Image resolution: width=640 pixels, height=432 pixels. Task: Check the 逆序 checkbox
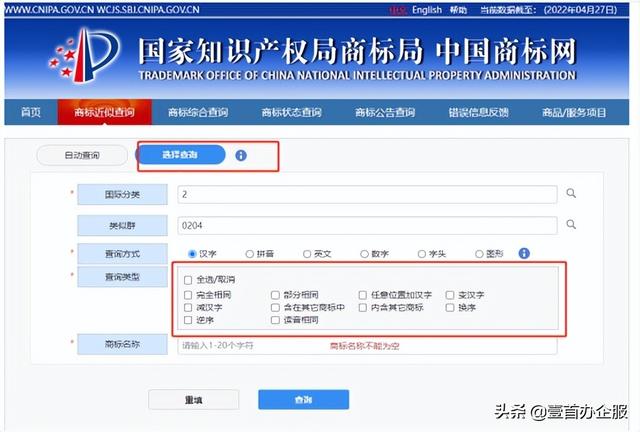pyautogui.click(x=188, y=320)
